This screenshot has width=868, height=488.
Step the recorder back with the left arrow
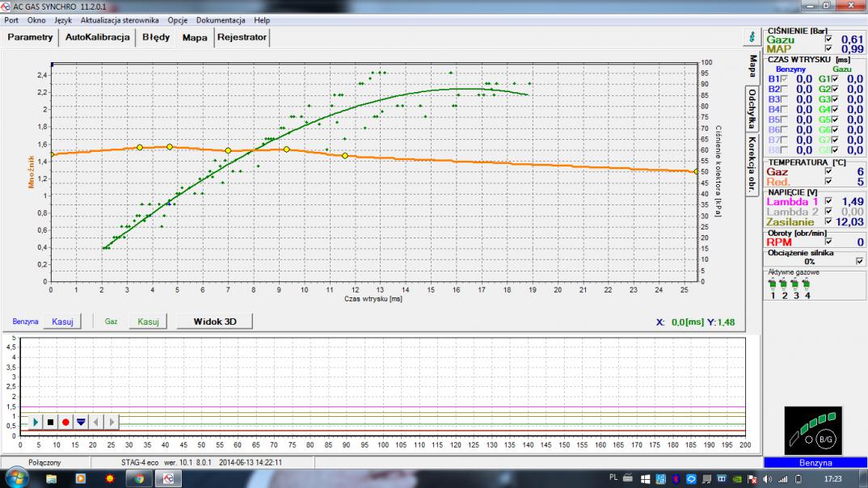click(x=96, y=422)
